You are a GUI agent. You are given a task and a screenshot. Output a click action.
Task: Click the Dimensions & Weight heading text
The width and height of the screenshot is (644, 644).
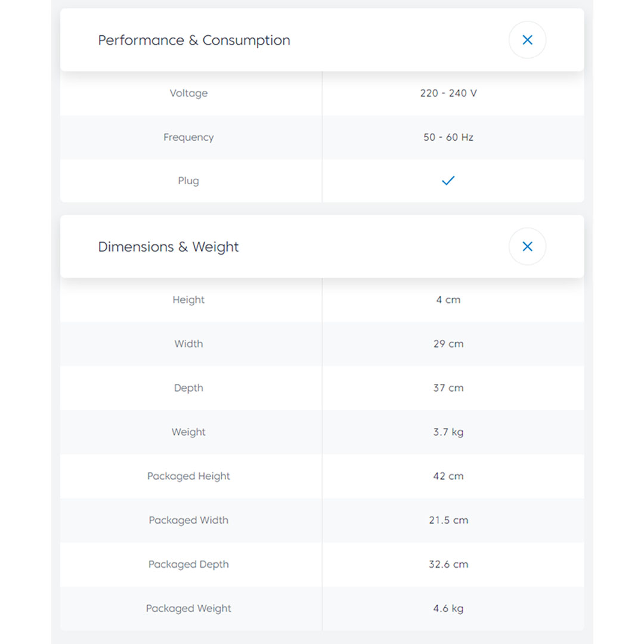click(168, 247)
